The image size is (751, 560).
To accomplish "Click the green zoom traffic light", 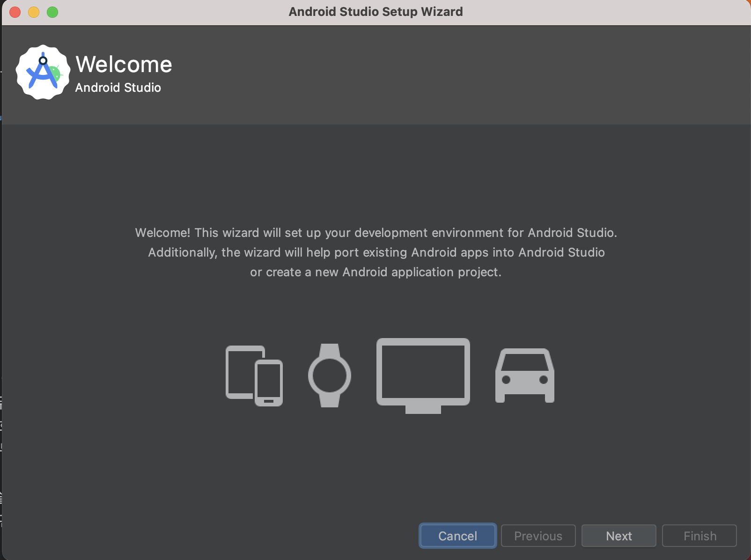I will click(x=53, y=12).
